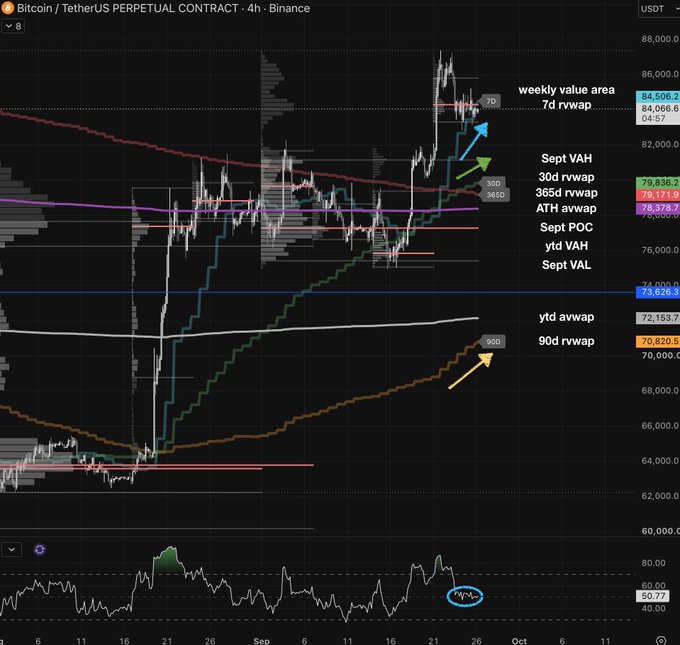Select the 90D rvwap line tag

click(493, 341)
